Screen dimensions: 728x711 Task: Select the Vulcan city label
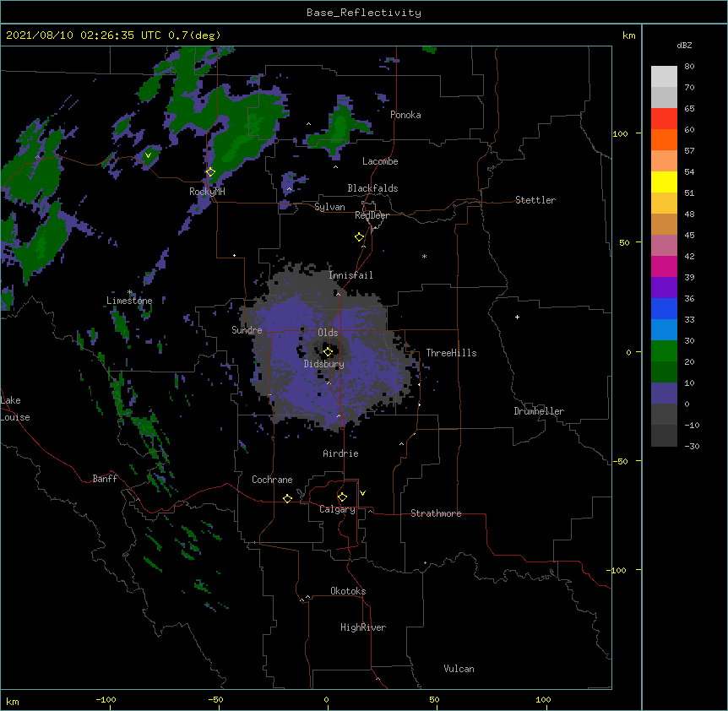459,669
